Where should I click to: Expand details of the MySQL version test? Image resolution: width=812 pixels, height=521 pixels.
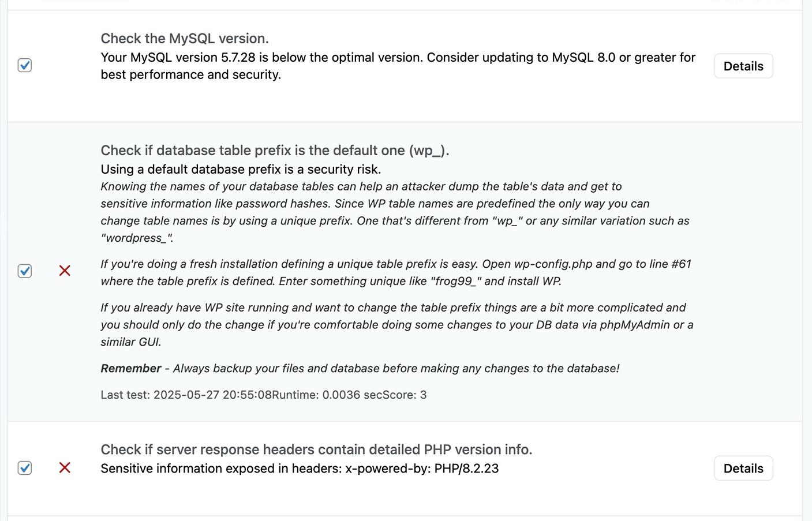coord(743,65)
